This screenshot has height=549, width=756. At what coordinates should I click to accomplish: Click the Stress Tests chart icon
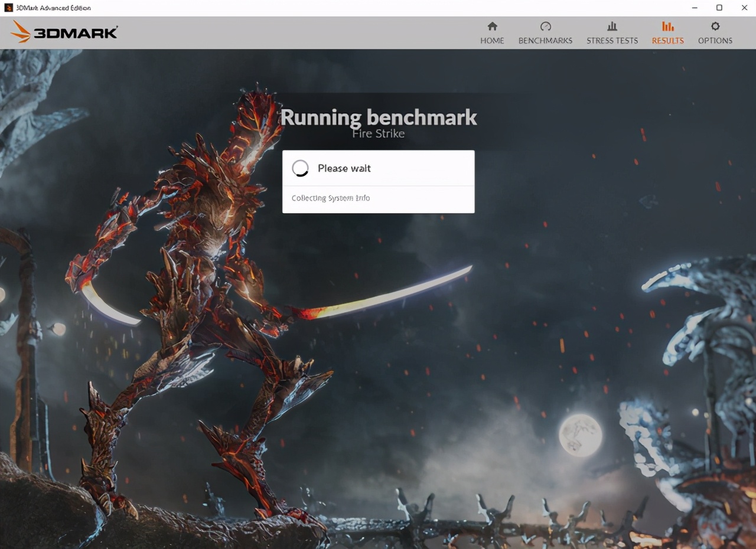pos(612,27)
